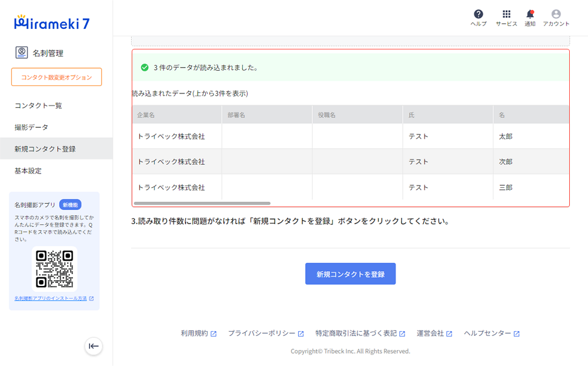
Task: Click the Copyright Tribeck Inc. text
Action: (x=350, y=351)
